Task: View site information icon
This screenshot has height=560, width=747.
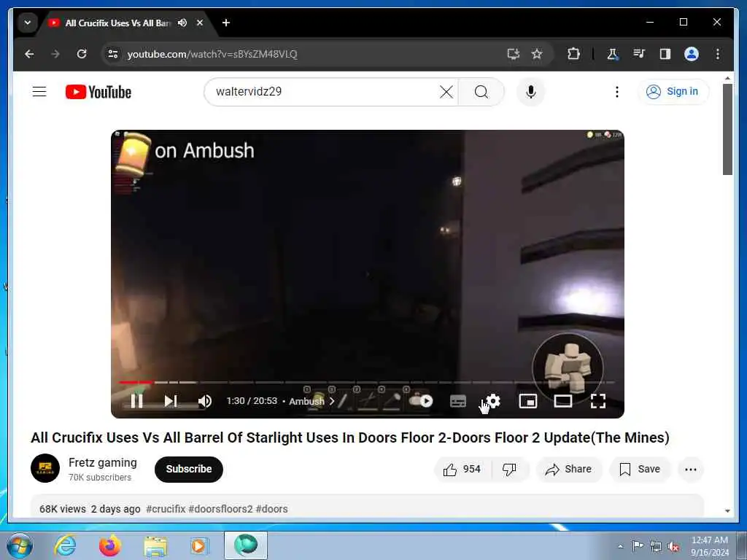Action: point(113,54)
